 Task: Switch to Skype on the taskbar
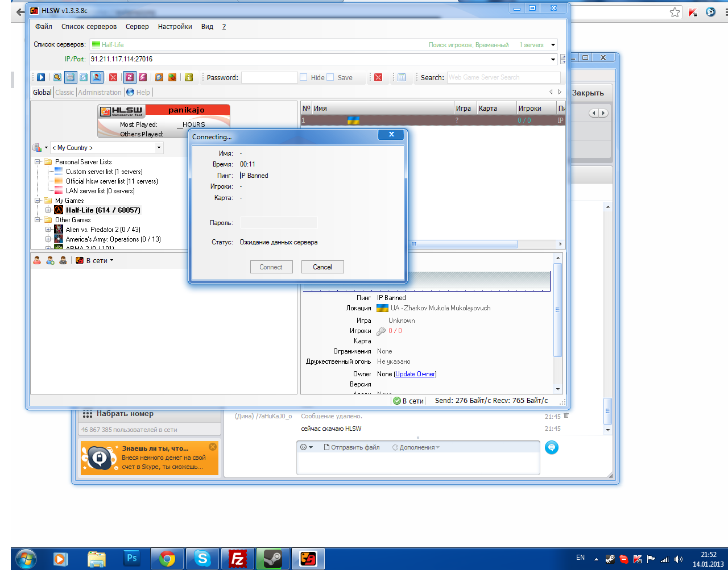point(202,559)
